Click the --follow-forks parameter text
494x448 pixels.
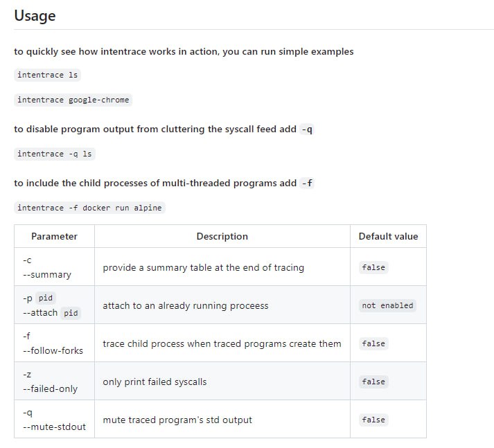pyautogui.click(x=53, y=350)
